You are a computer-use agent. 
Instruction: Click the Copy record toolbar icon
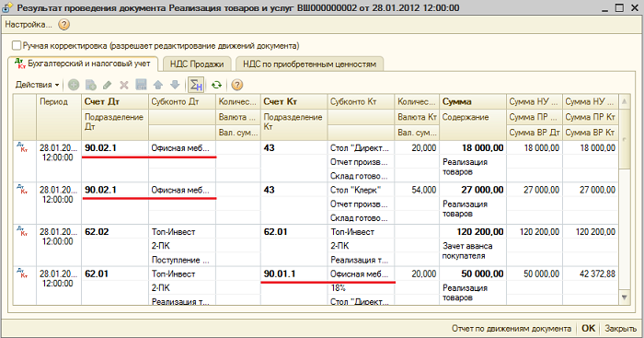pos(91,85)
